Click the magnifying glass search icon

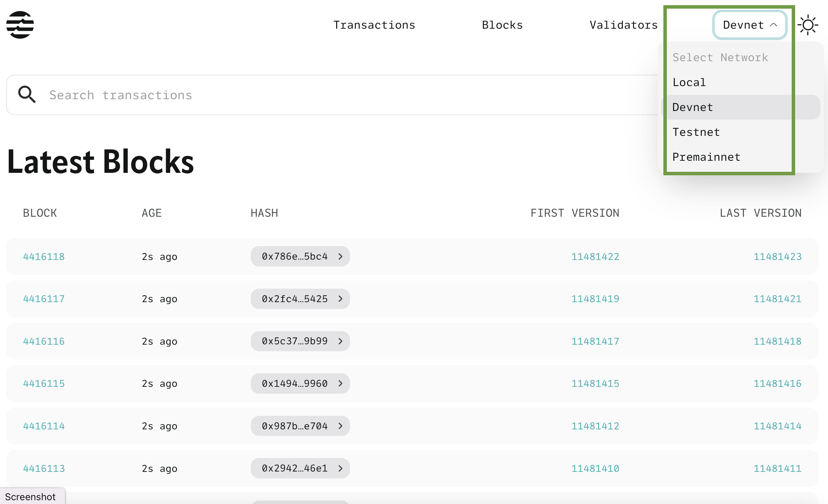(x=27, y=95)
